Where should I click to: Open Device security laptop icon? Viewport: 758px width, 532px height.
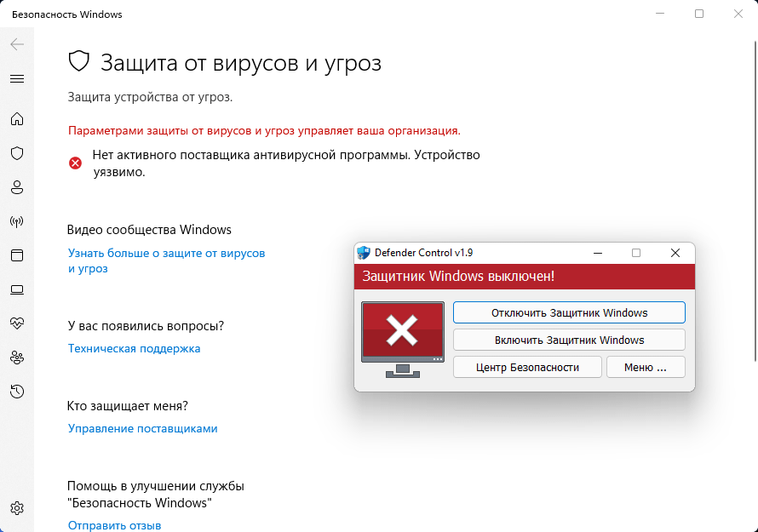17,289
